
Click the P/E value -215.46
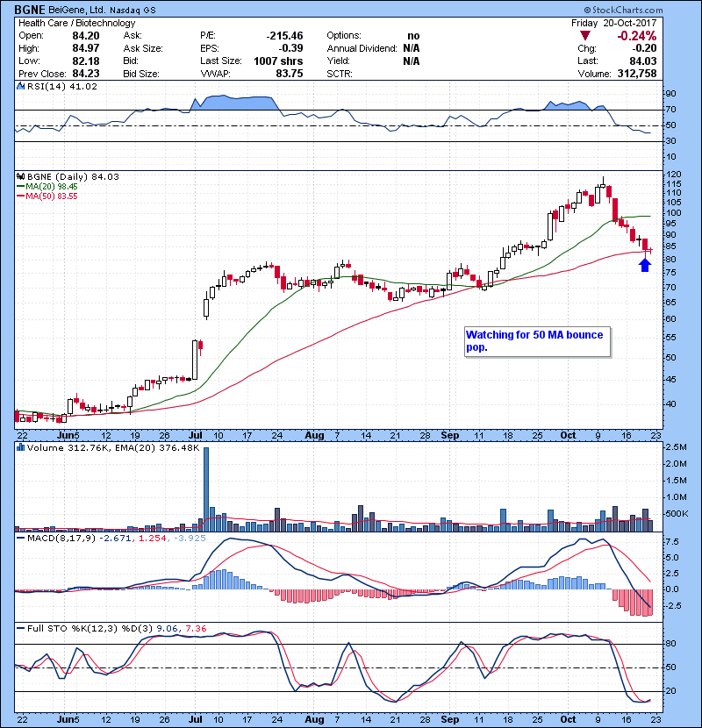coord(285,36)
